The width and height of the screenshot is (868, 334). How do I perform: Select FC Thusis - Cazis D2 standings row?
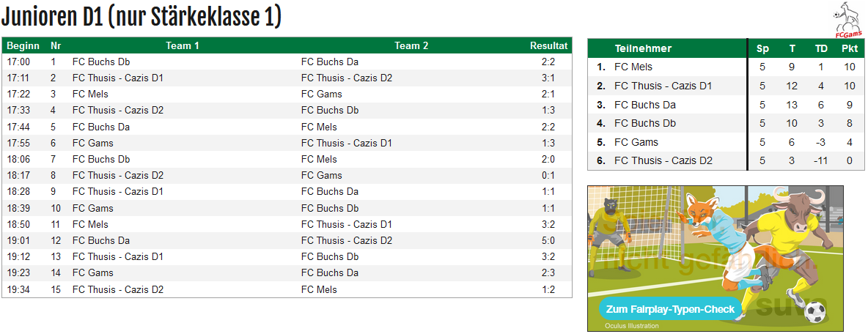click(x=726, y=161)
